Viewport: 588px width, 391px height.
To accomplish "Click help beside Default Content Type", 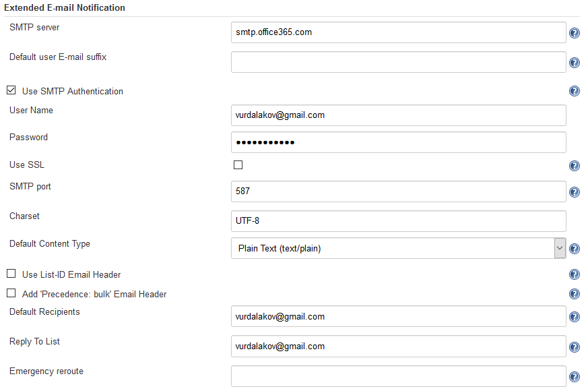I will (574, 248).
